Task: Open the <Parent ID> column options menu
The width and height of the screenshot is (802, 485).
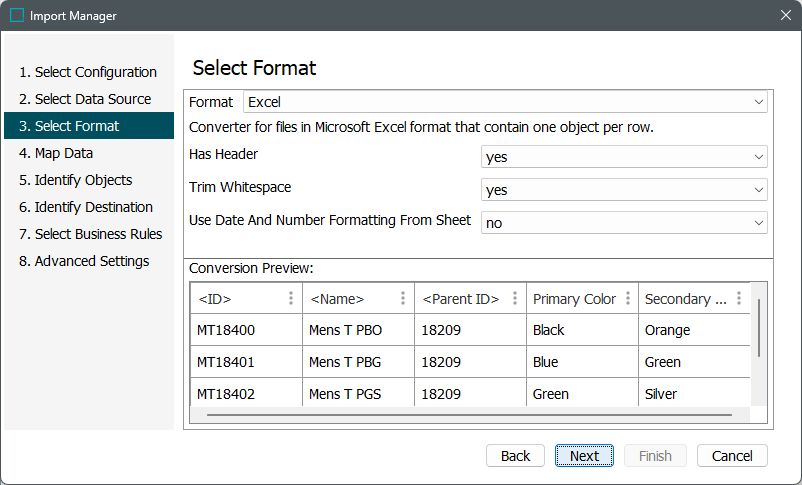Action: (x=515, y=299)
